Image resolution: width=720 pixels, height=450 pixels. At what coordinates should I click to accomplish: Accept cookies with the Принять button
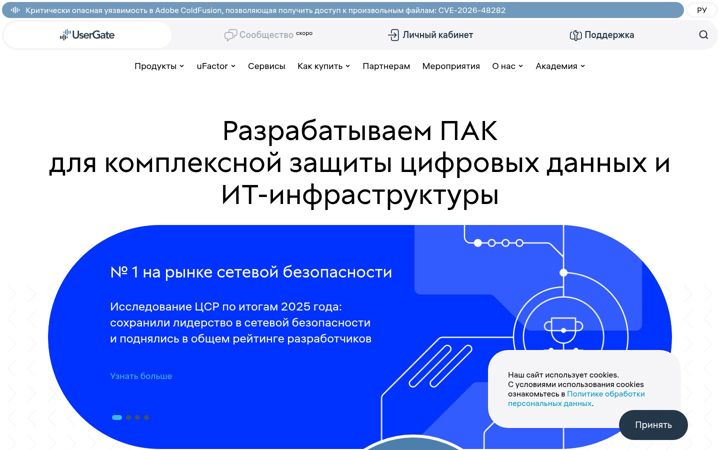[x=653, y=425]
